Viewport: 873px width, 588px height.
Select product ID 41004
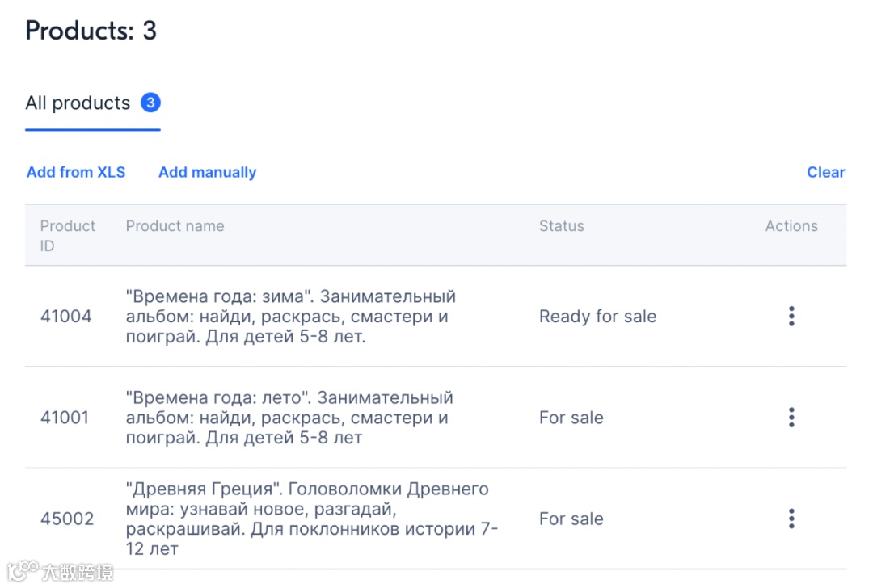pos(66,317)
